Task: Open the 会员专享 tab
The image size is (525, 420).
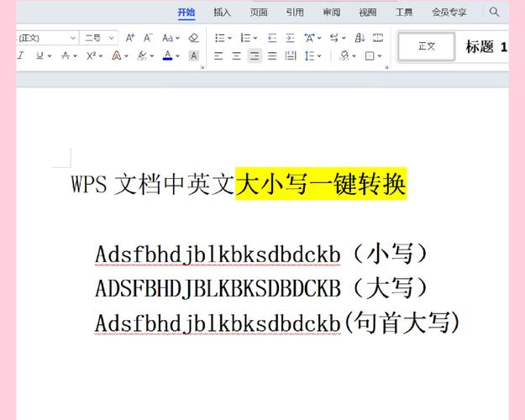Action: click(x=449, y=13)
